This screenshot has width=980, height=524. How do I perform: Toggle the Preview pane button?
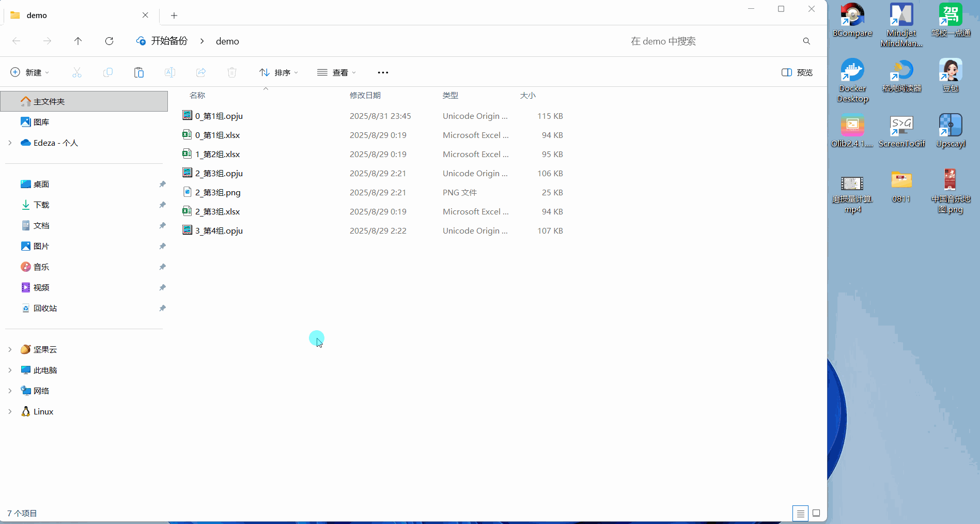[797, 72]
